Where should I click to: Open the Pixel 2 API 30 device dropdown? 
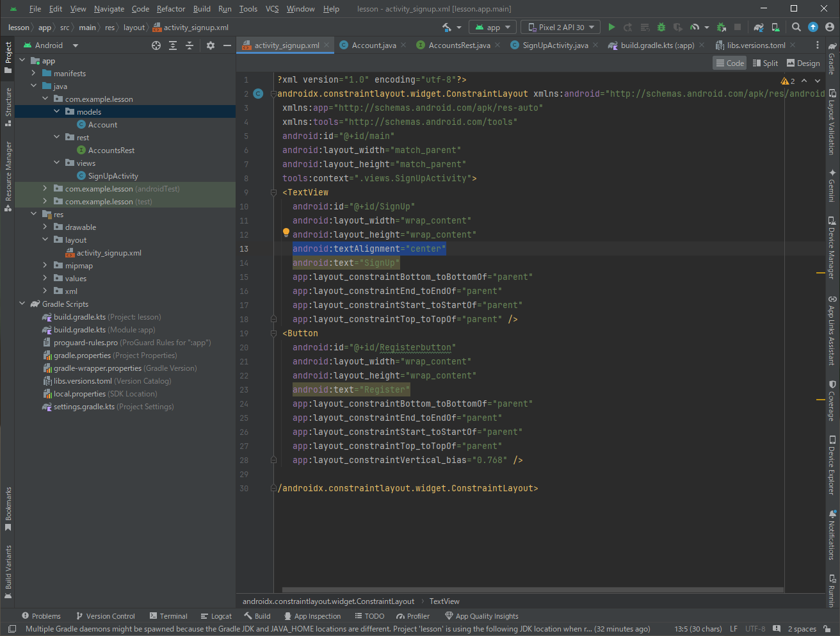point(560,27)
